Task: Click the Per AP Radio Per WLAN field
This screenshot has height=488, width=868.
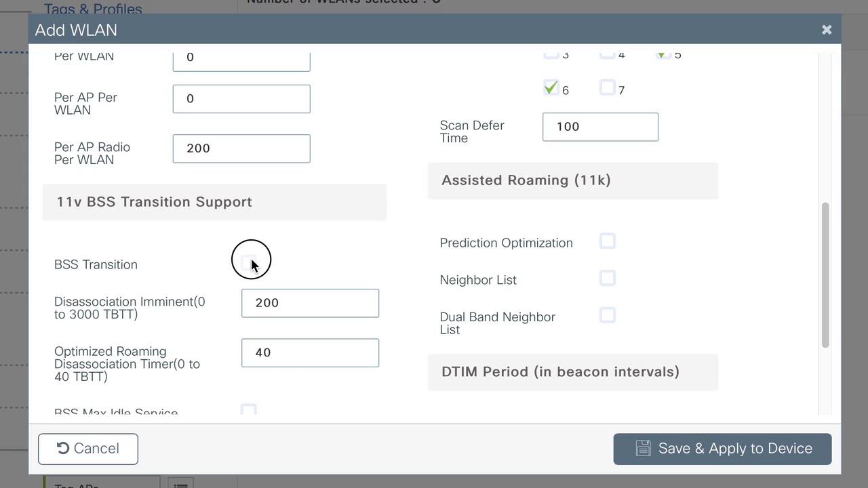Action: click(241, 148)
